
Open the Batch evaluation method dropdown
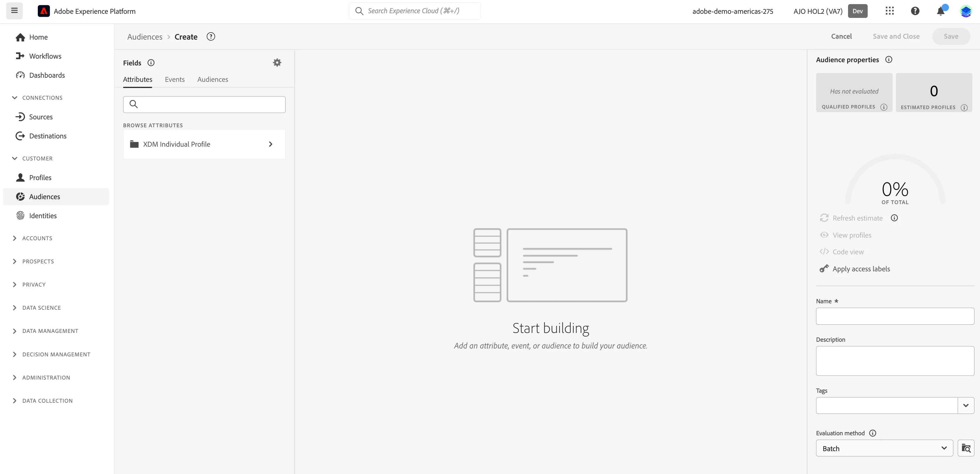tap(884, 448)
